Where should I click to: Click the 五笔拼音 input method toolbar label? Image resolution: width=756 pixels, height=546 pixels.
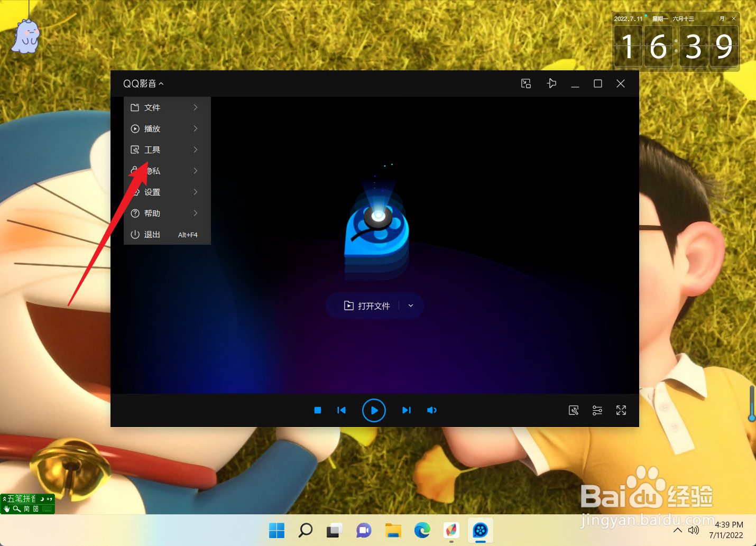click(x=22, y=498)
